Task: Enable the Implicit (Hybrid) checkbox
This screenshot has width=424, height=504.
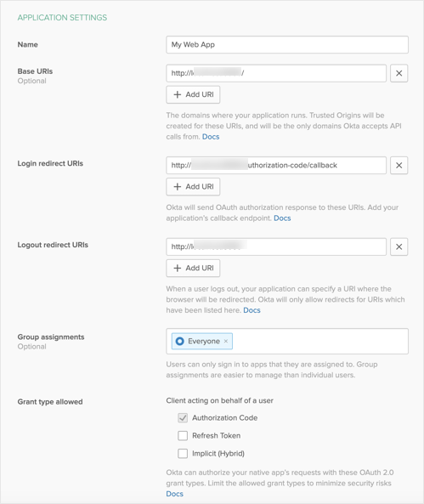Action: pyautogui.click(x=183, y=454)
